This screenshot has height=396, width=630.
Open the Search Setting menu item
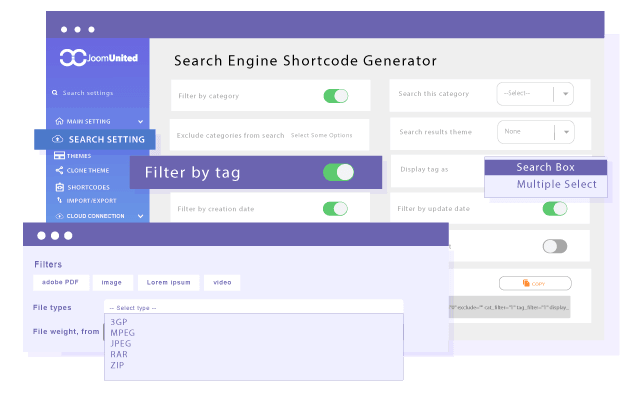(x=95, y=139)
